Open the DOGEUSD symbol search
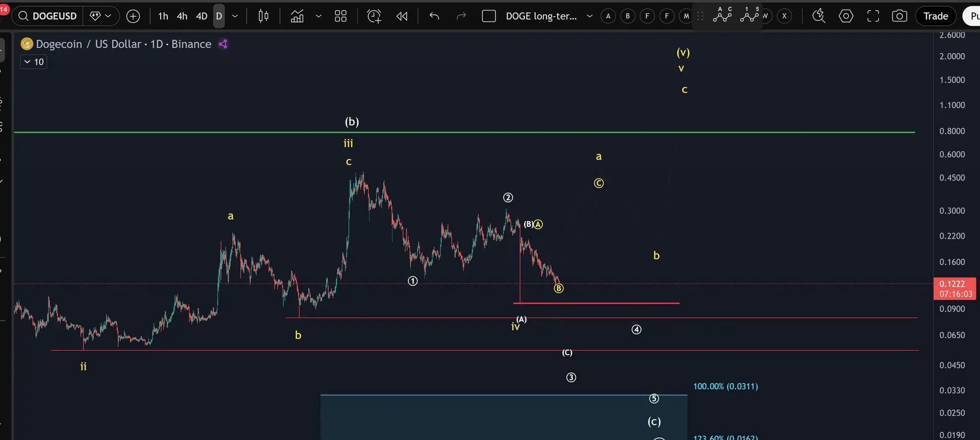Viewport: 980px width, 440px height. 47,16
